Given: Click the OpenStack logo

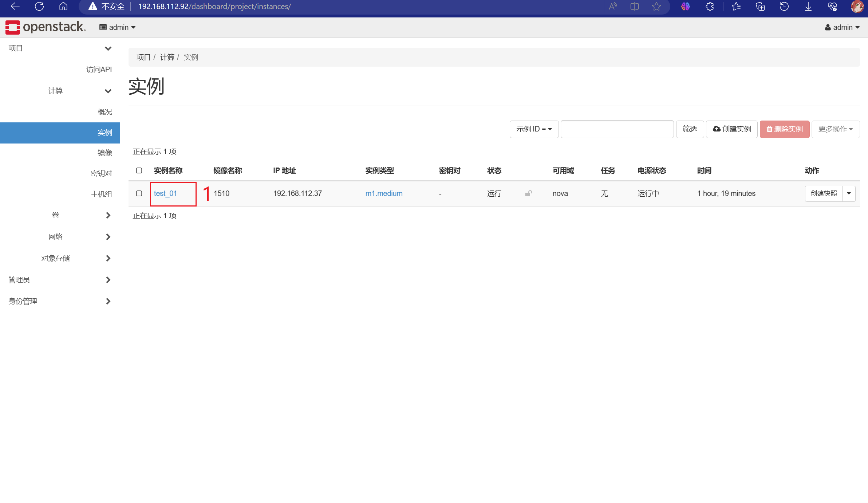Looking at the screenshot, I should 44,27.
